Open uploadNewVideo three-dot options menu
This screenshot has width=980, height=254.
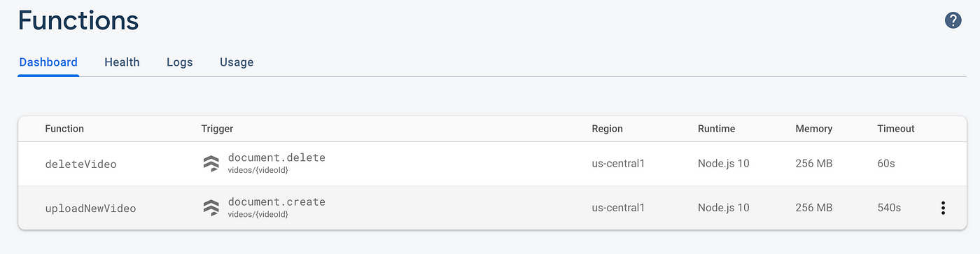click(943, 208)
